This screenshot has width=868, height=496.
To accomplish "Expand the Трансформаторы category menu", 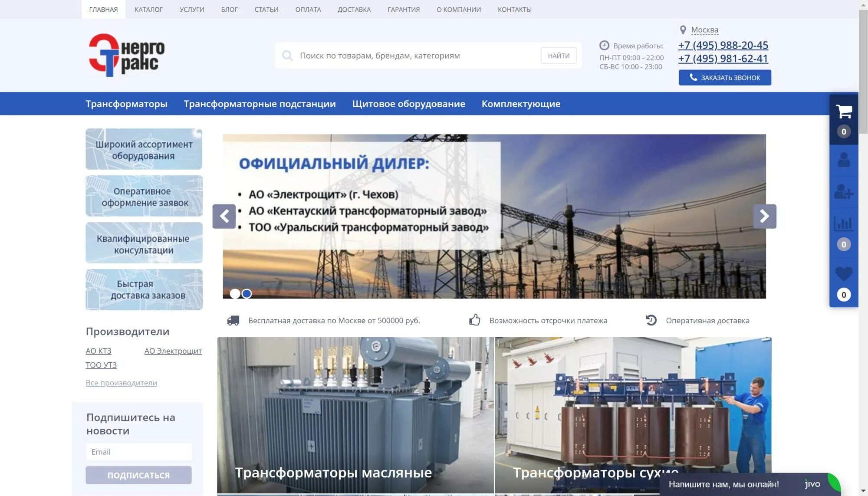I will (126, 104).
